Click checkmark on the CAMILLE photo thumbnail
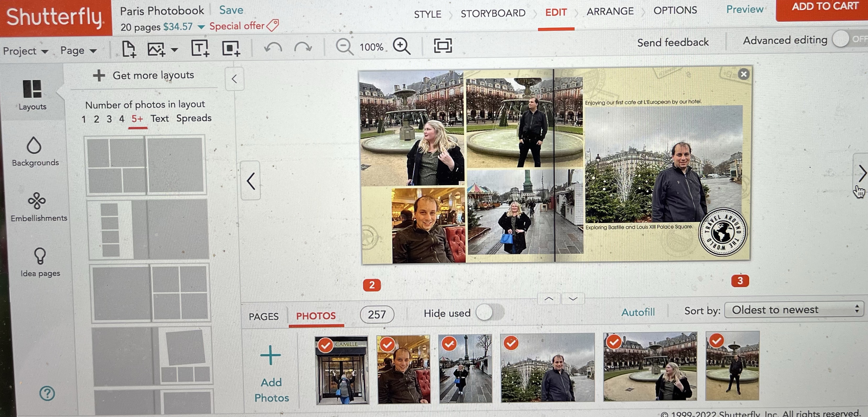 [325, 345]
